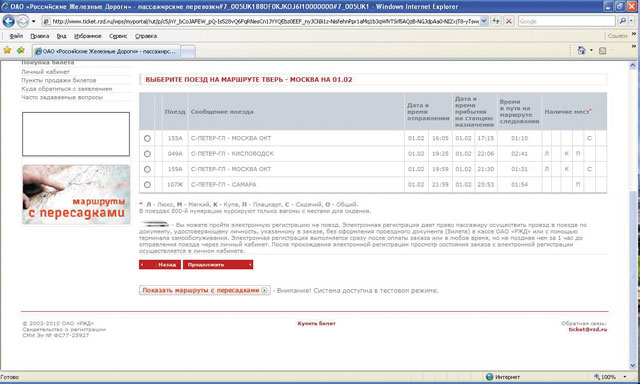Click the Home page icon

click(581, 50)
